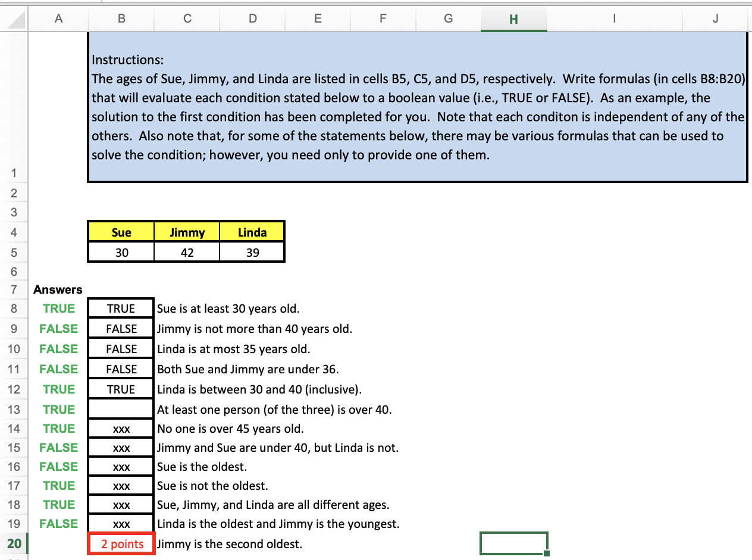Select column H header
This screenshot has width=752, height=560.
514,19
